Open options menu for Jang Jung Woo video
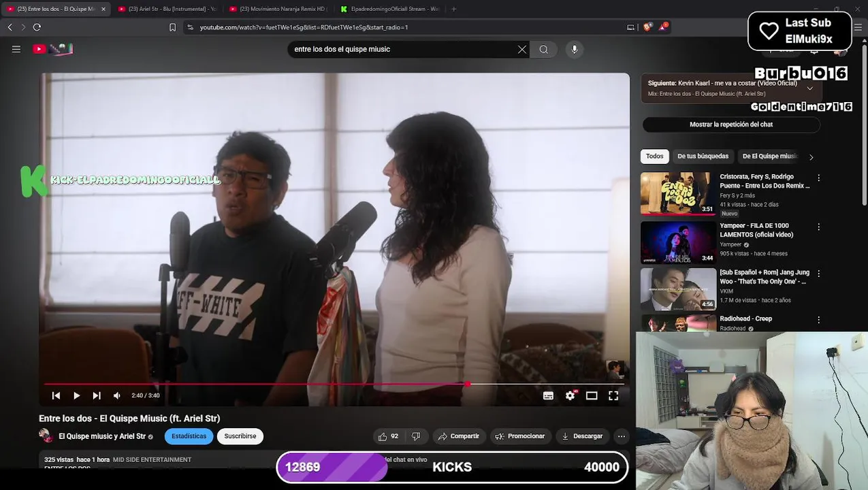This screenshot has width=868, height=490. click(818, 274)
